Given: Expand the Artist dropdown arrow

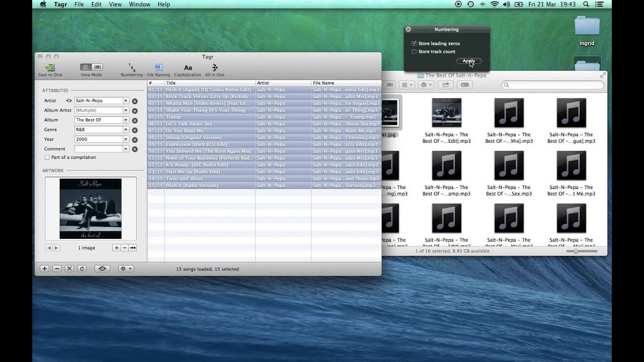Looking at the screenshot, I should coord(126,101).
